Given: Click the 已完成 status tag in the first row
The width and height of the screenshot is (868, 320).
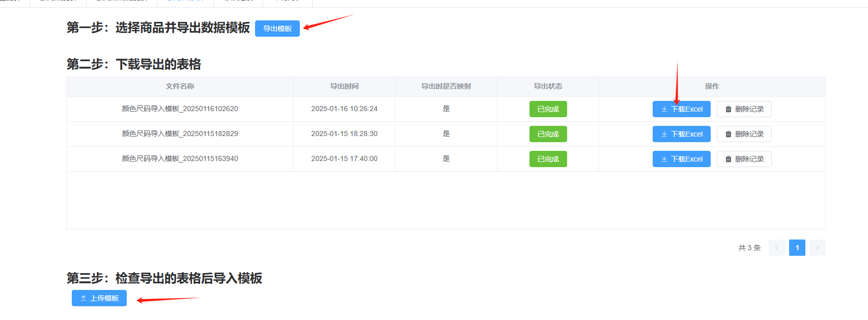Looking at the screenshot, I should [x=548, y=109].
